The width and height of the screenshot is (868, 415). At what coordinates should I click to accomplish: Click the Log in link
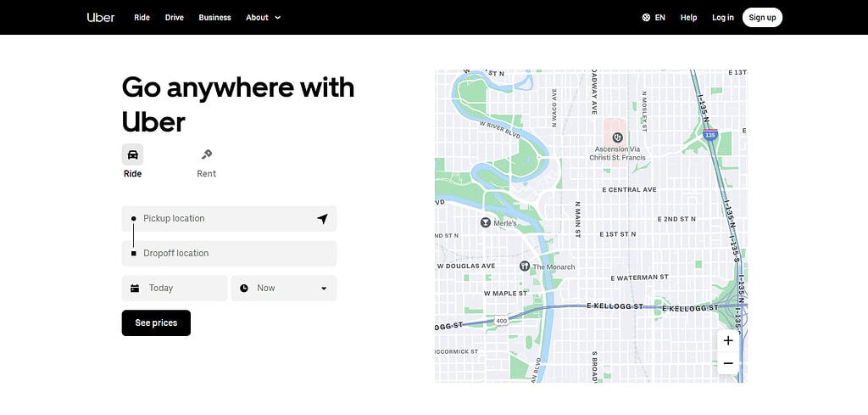[x=723, y=17]
